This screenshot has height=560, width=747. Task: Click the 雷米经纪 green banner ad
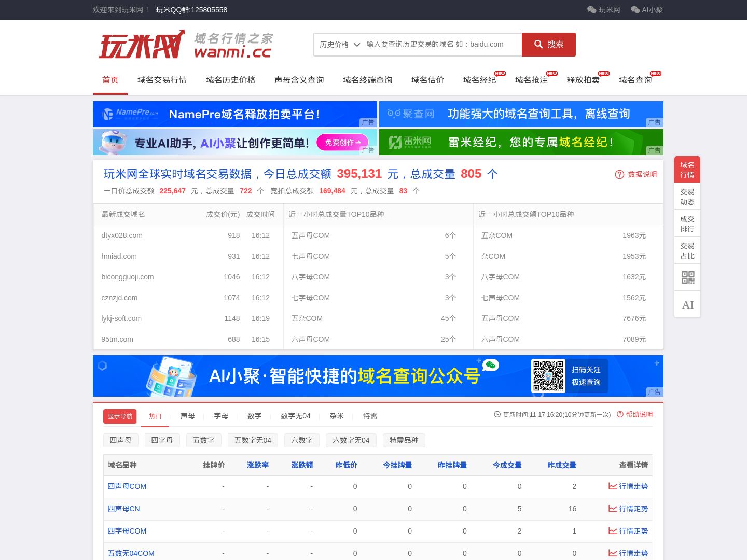[521, 142]
